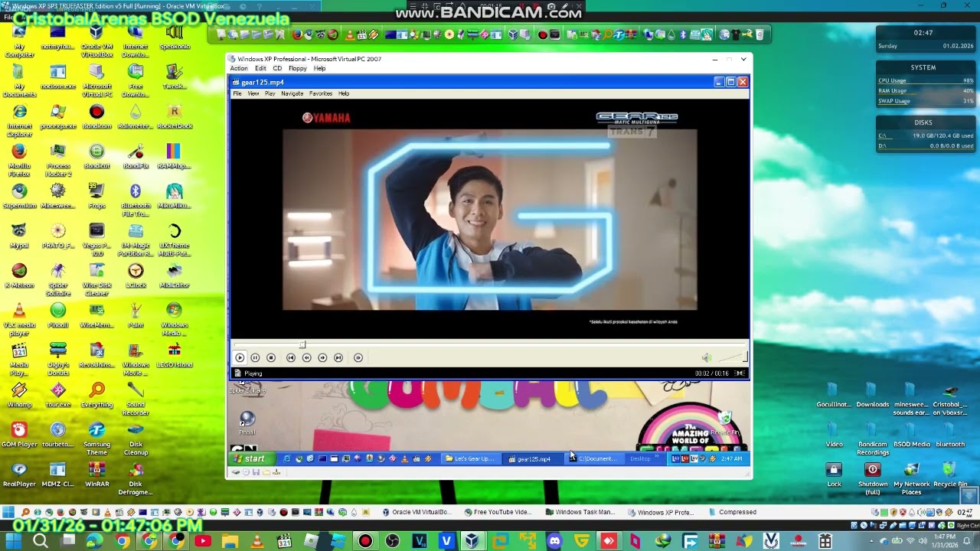Click the media player seek bar thumb
The height and width of the screenshot is (551, 980).
click(x=302, y=345)
